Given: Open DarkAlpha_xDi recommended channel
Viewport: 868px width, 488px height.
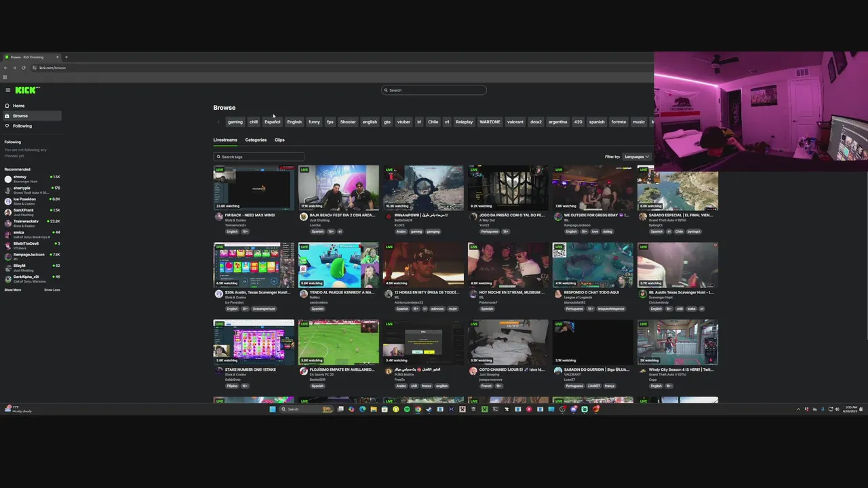Looking at the screenshot, I should (32, 279).
